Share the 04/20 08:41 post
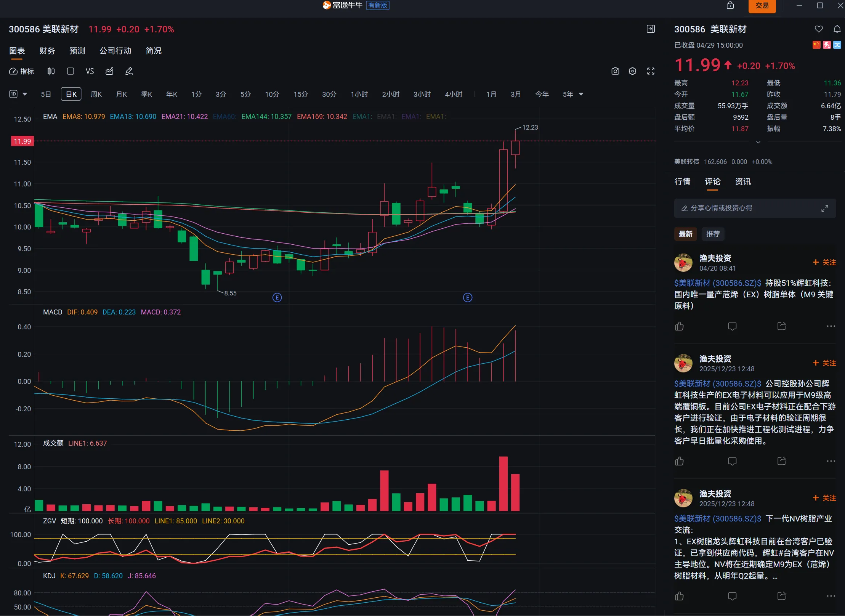845x616 pixels. click(x=782, y=326)
